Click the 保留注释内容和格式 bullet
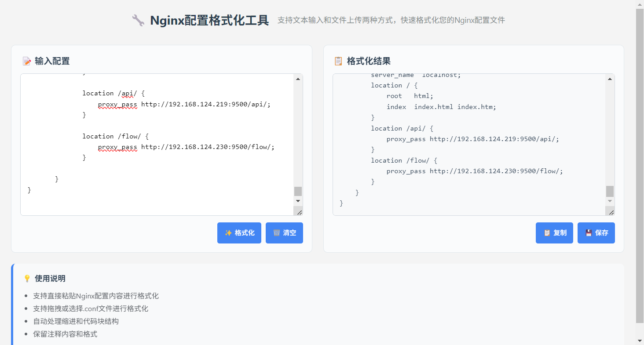The height and width of the screenshot is (345, 644). [65, 334]
